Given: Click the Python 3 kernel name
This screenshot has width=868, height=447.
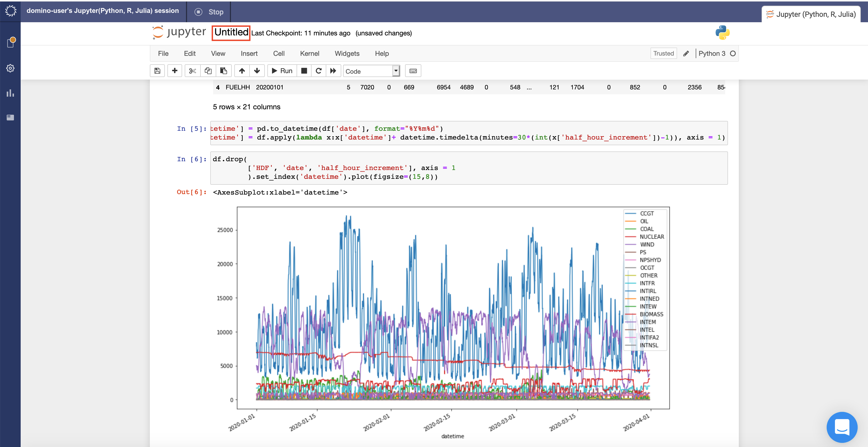Looking at the screenshot, I should pyautogui.click(x=712, y=53).
